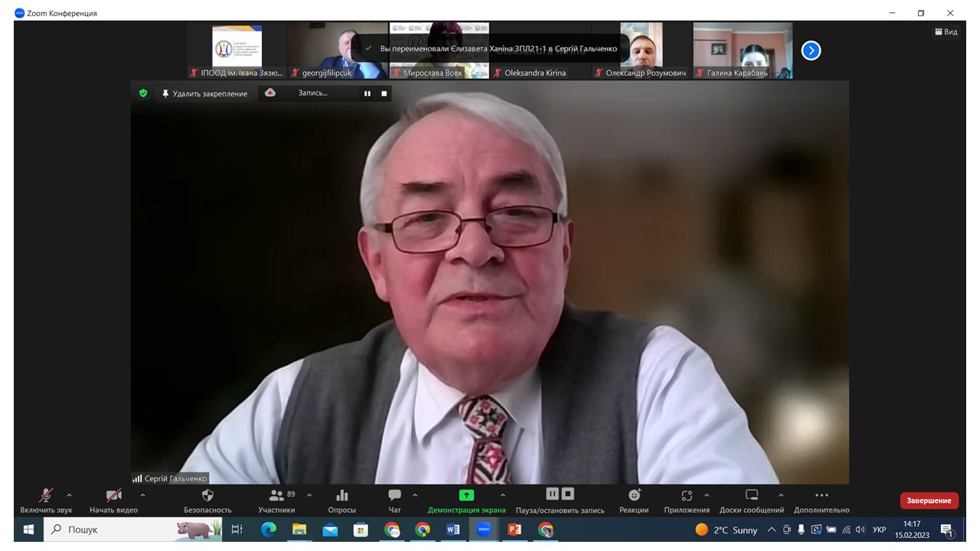
Task: Open the Опросы polls icon
Action: tap(341, 500)
